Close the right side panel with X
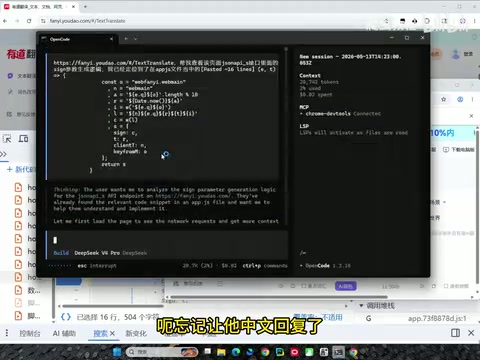 pos(471,116)
